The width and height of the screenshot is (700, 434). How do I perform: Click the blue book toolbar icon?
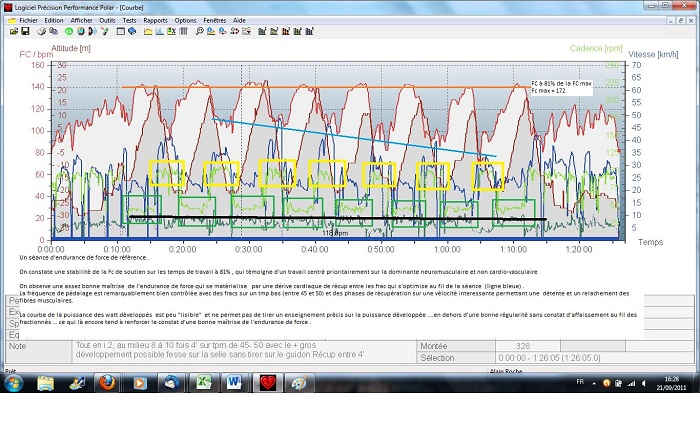[x=132, y=31]
